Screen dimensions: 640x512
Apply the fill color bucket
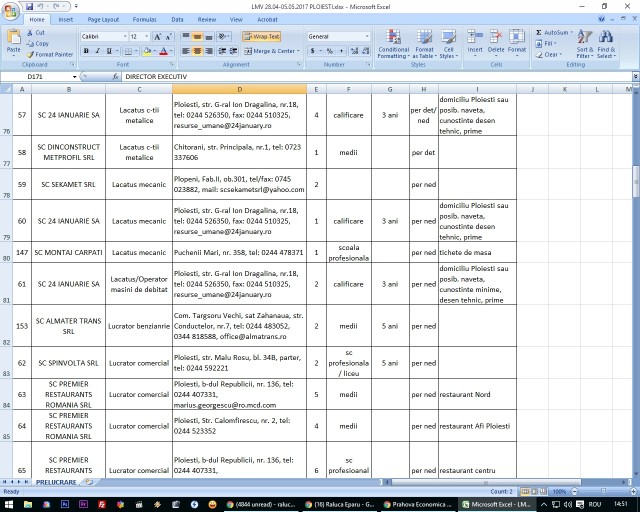[147, 51]
